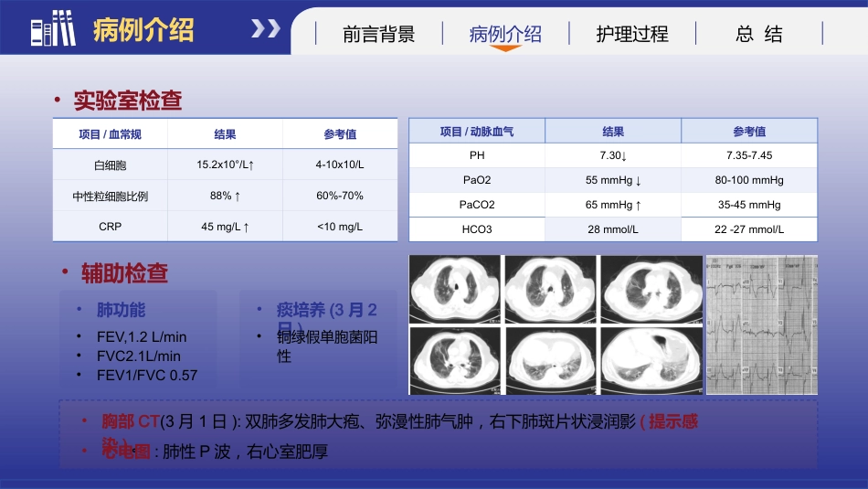Click the 7.35-7.45 reference value

(749, 155)
